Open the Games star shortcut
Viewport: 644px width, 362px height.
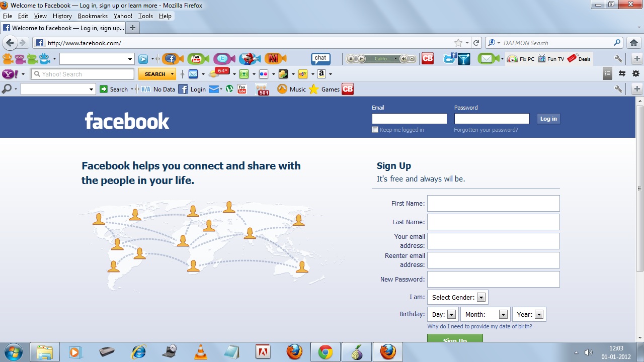click(325, 89)
